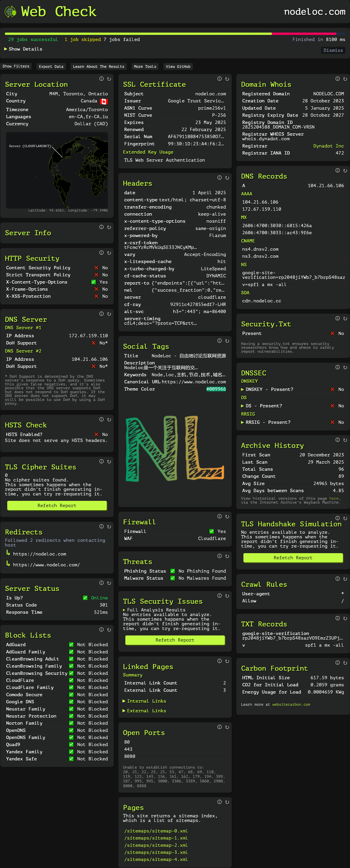Click the jobs progress bar
This screenshot has width=350, height=868.
[x=175, y=34]
